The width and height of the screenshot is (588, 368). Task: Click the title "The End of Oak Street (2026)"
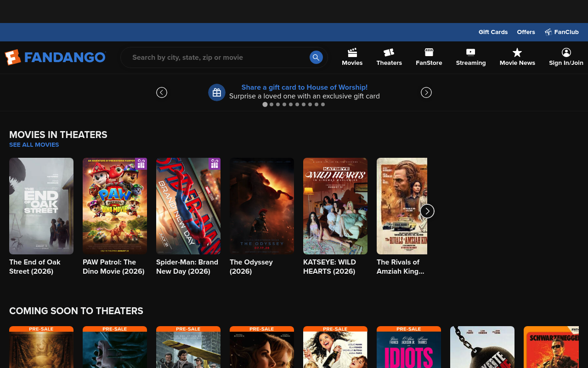click(x=35, y=267)
